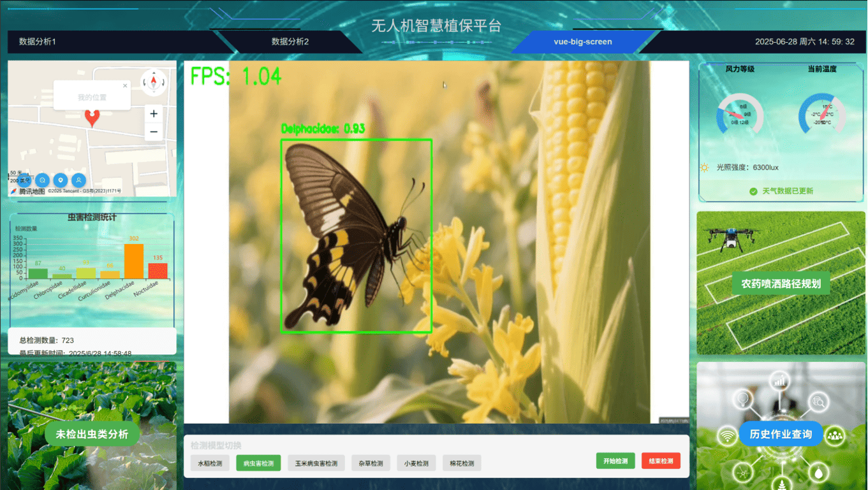Start detection with 开始检测 button

[x=615, y=461]
